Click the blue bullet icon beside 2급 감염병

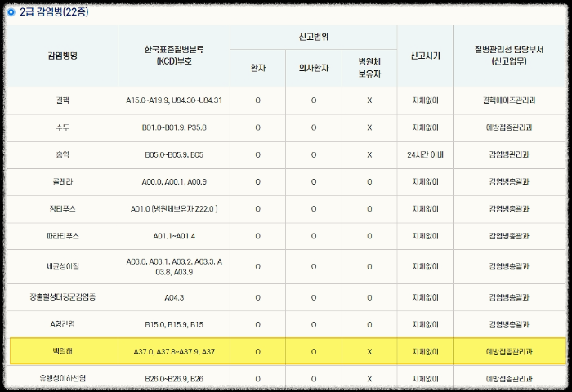tap(11, 12)
